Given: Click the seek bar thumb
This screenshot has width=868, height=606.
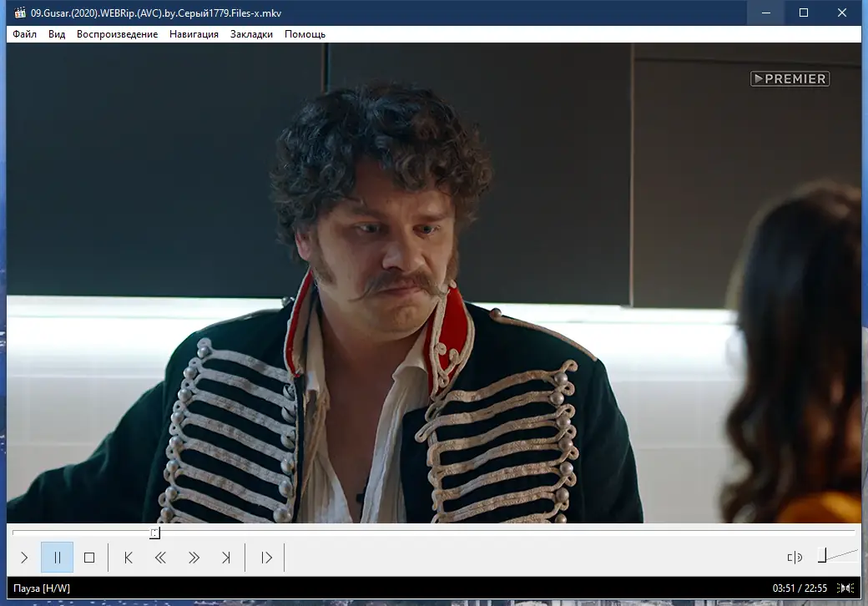Looking at the screenshot, I should (155, 533).
